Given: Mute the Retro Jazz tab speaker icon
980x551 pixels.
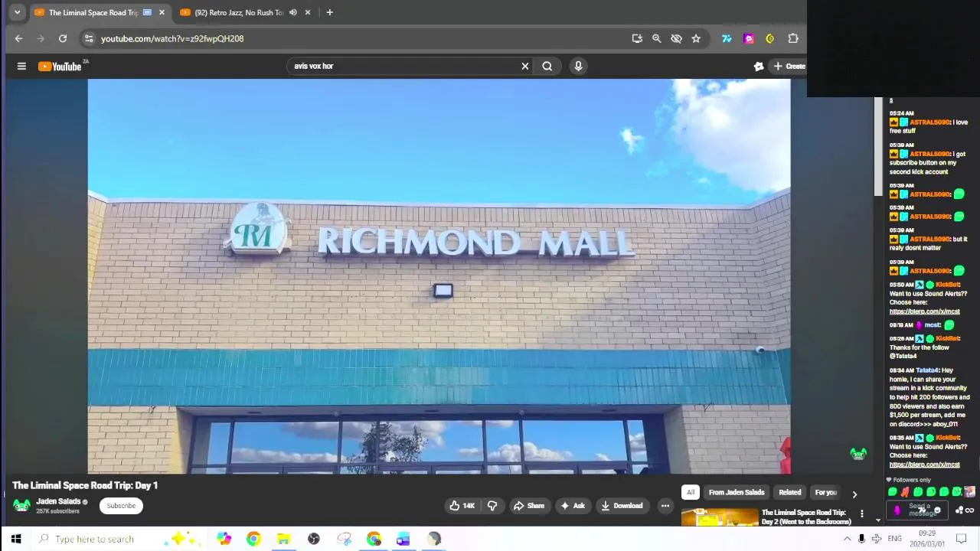Looking at the screenshot, I should pyautogui.click(x=292, y=13).
